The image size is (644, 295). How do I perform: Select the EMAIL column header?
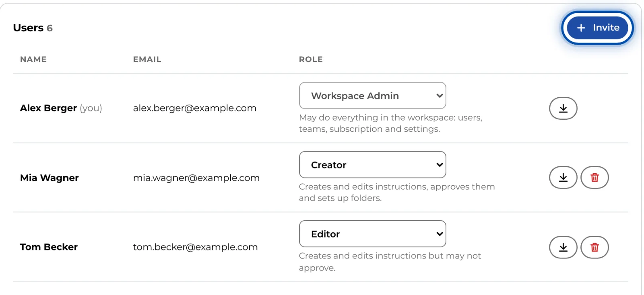(147, 59)
